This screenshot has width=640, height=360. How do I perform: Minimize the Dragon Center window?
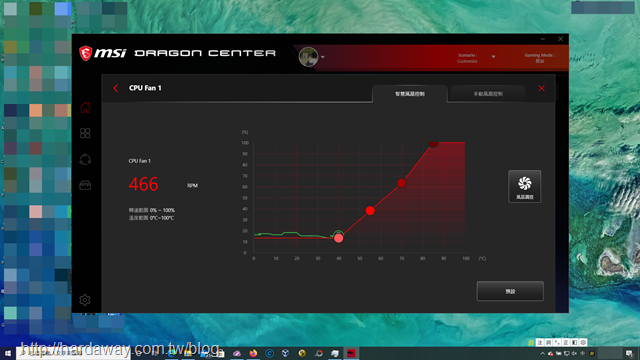click(x=543, y=39)
